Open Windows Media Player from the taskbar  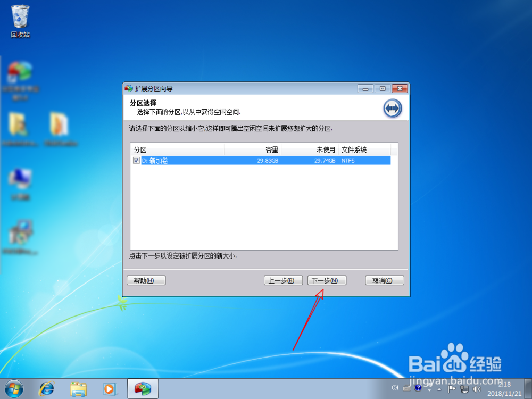110,389
